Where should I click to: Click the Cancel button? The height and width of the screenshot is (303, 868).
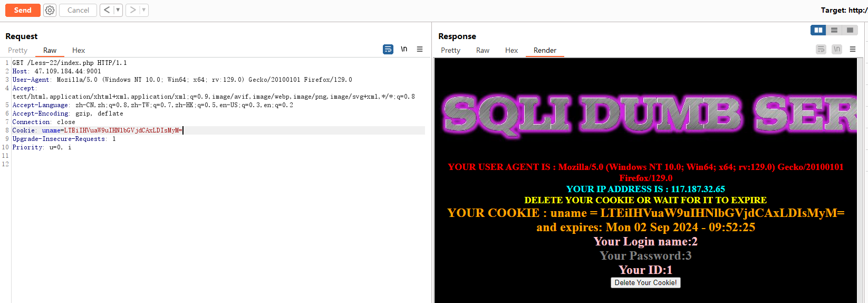[x=78, y=10]
